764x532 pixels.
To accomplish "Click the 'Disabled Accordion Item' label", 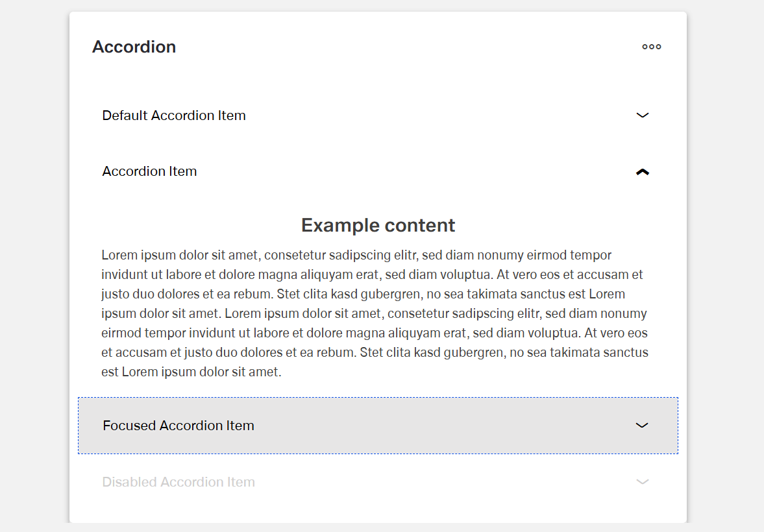I will tap(179, 482).
